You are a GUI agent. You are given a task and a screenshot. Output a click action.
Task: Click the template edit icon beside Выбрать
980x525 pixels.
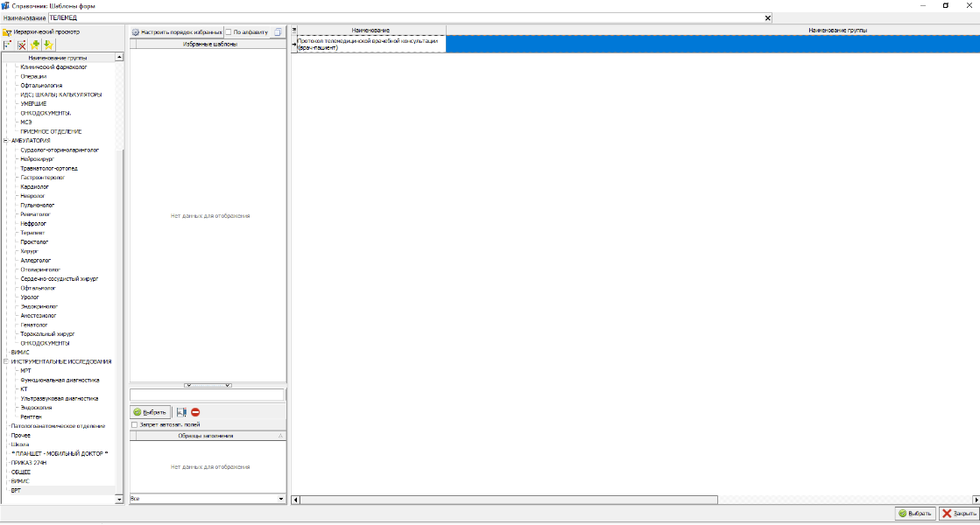coord(181,412)
